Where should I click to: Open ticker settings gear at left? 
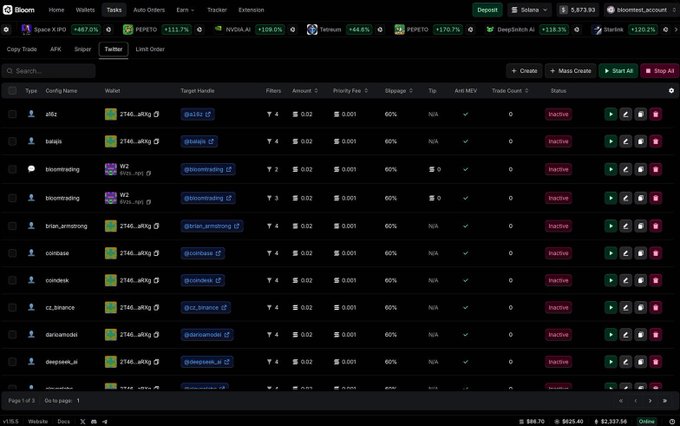click(6, 29)
